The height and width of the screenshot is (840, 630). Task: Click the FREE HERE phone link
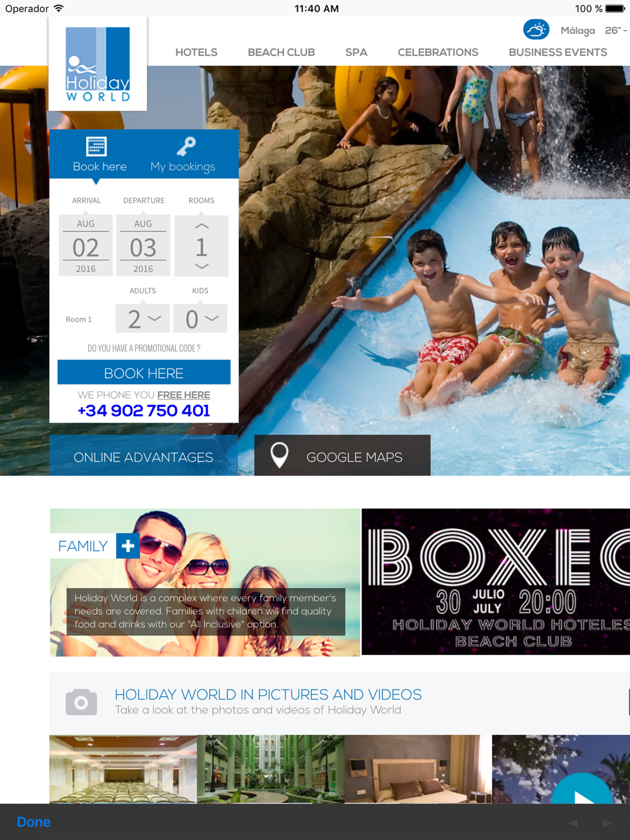point(183,395)
